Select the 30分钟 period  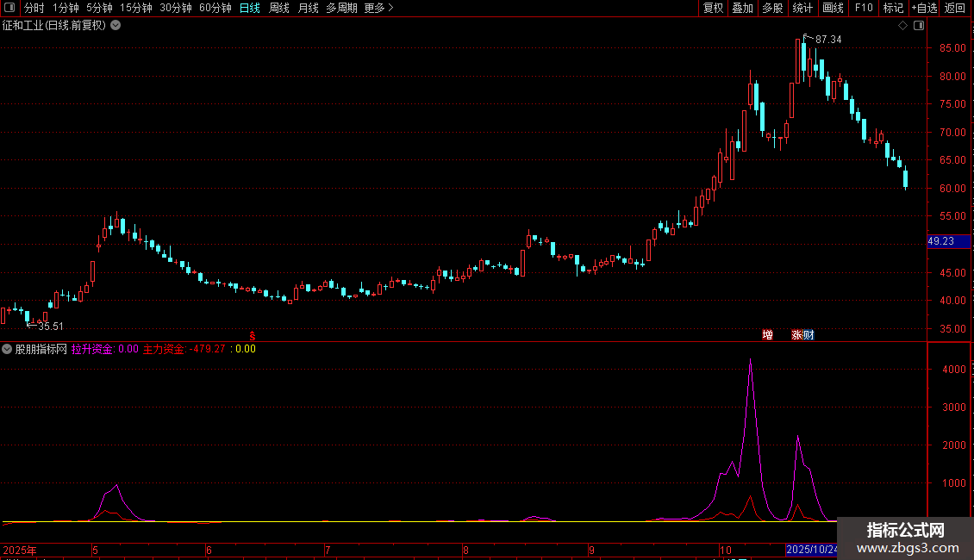point(176,8)
